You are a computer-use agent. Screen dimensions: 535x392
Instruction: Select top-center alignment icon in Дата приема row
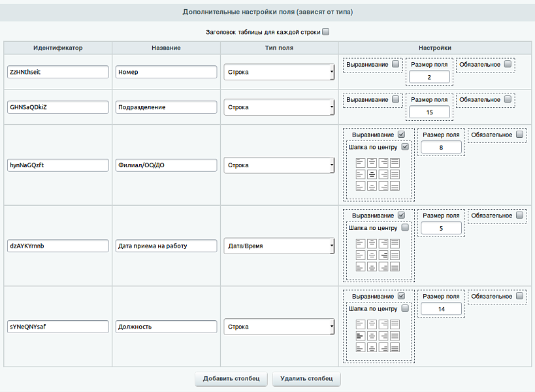[372, 243]
